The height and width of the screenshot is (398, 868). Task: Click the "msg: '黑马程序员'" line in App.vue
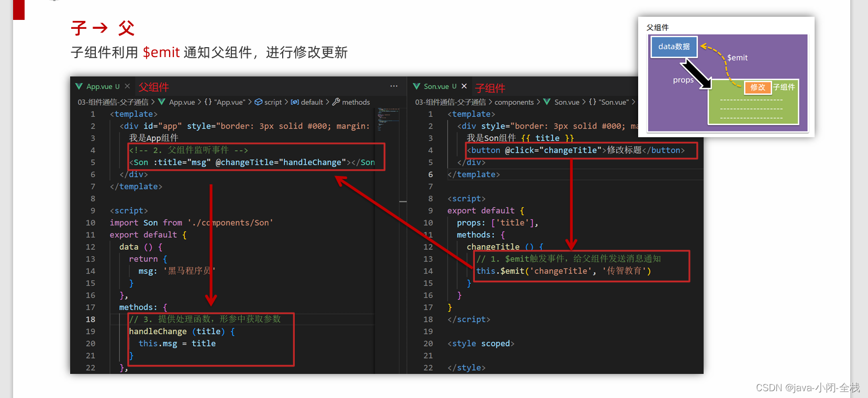177,271
